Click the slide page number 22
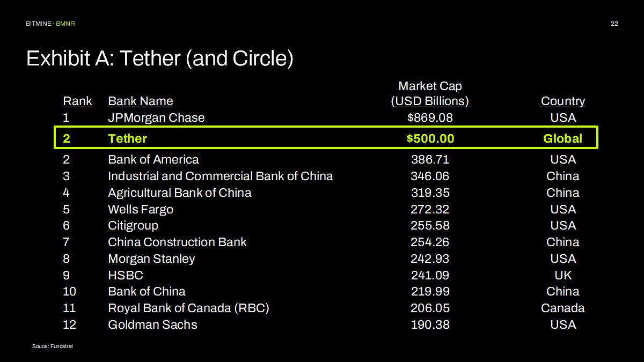Viewport: 644px width, 362px height. click(614, 24)
